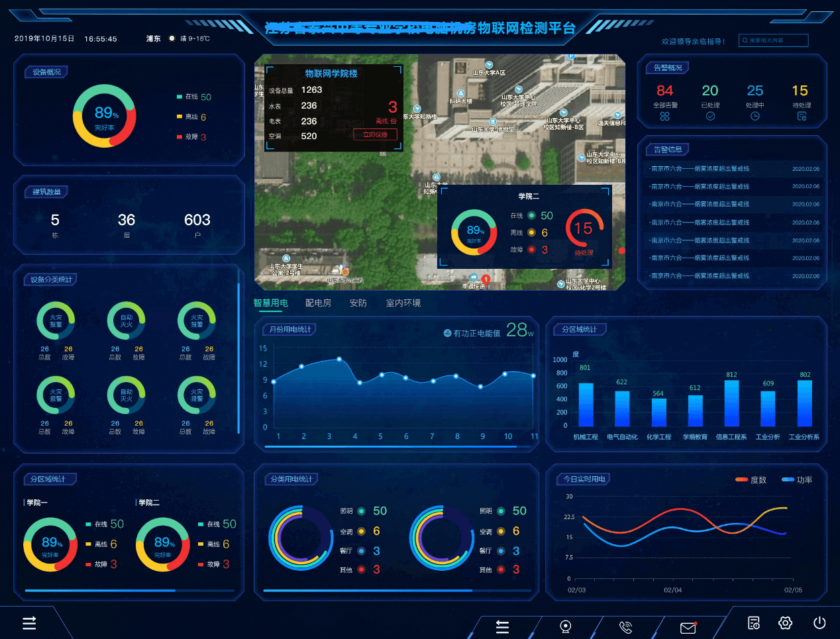The height and width of the screenshot is (639, 840).
Task: Select the 室内环境 tab
Action: click(403, 303)
